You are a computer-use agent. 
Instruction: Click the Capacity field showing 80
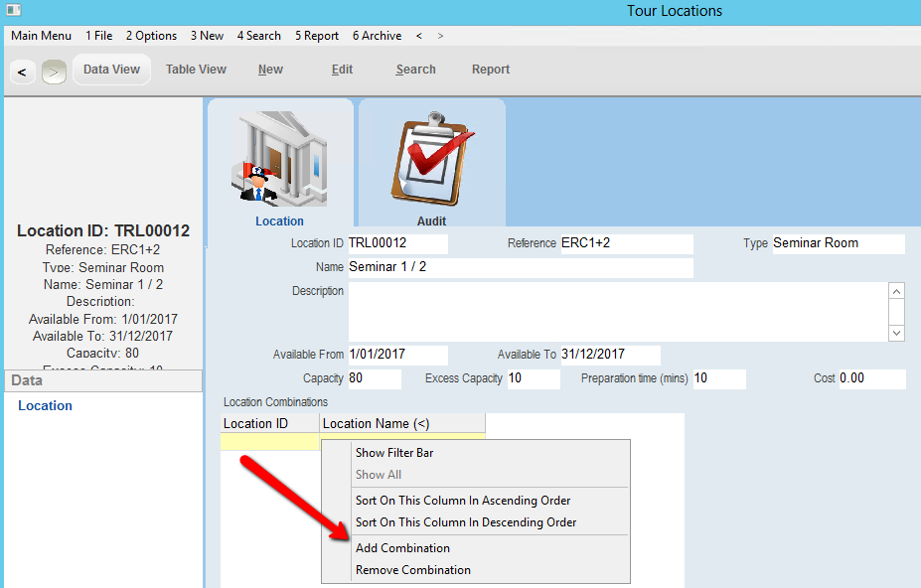point(374,378)
